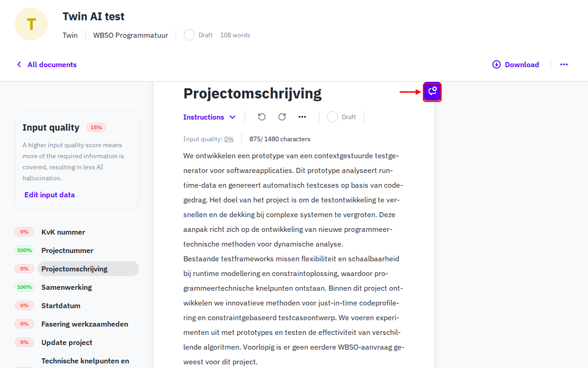This screenshot has height=368, width=588.
Task: Click the Edit input data link
Action: tap(50, 195)
